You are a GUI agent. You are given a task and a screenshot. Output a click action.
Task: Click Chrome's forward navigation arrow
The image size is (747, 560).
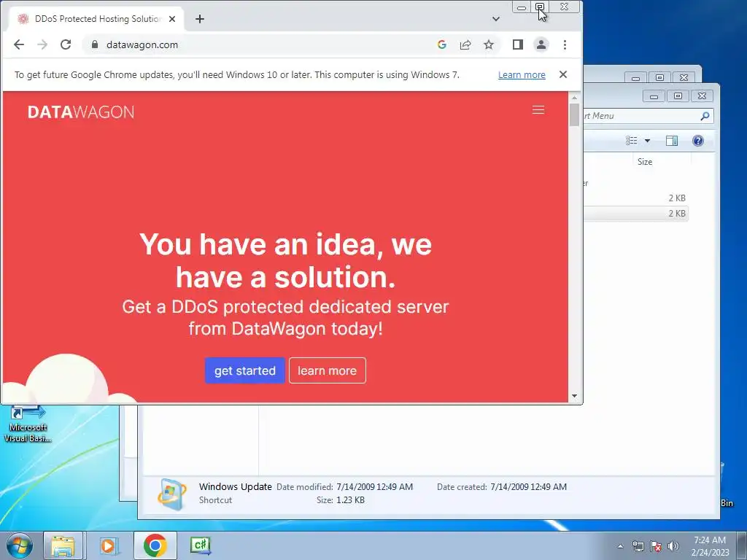click(x=42, y=44)
